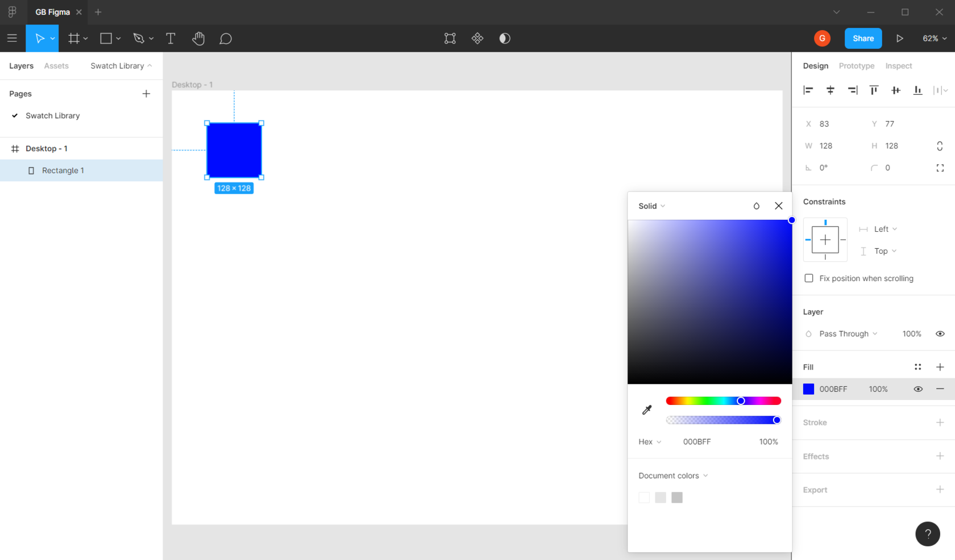Add a new page
Image resolution: width=955 pixels, height=560 pixels.
click(x=146, y=94)
